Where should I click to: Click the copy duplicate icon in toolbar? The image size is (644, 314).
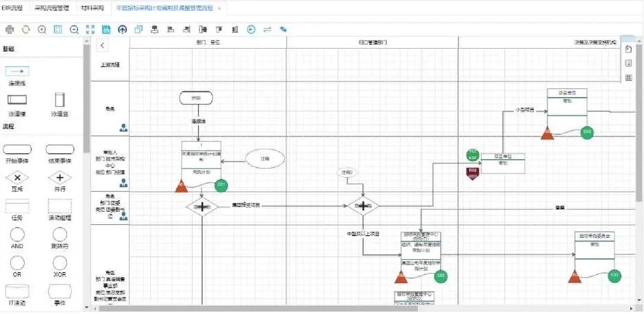[138, 29]
